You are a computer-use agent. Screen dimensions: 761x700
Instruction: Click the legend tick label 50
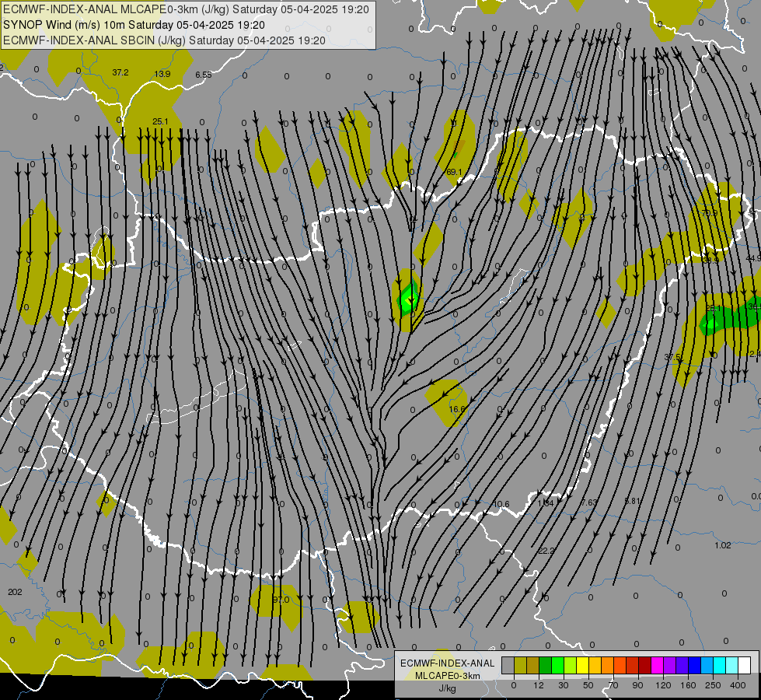(588, 685)
